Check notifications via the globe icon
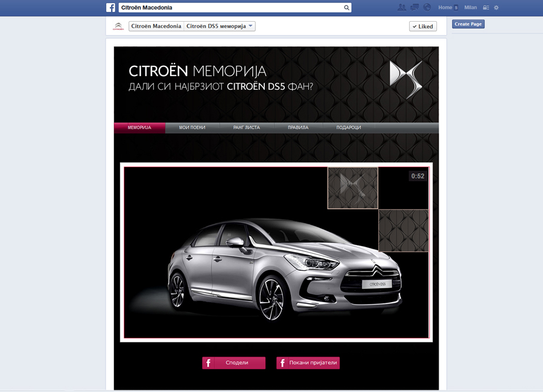The width and height of the screenshot is (543, 392). [426, 7]
